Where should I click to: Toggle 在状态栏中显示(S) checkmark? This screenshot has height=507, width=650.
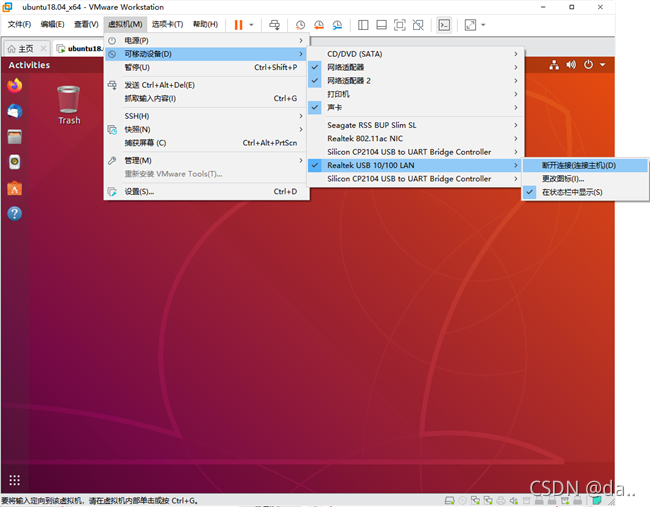585,192
